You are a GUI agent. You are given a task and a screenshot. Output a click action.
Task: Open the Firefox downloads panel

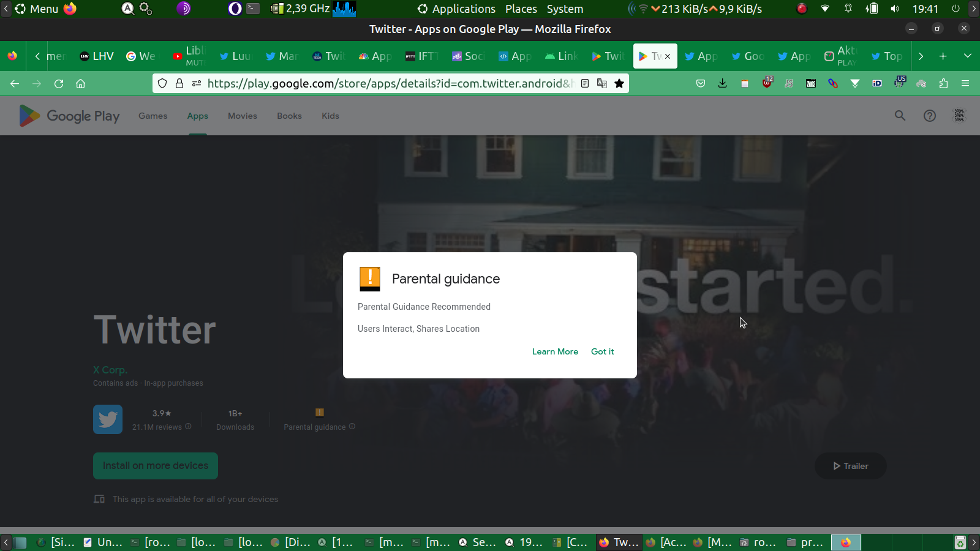(x=723, y=83)
